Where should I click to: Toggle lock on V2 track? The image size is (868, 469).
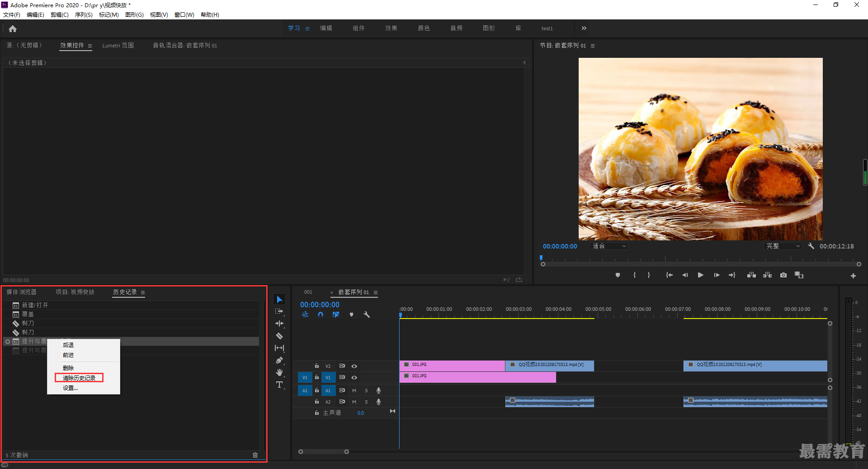click(317, 366)
